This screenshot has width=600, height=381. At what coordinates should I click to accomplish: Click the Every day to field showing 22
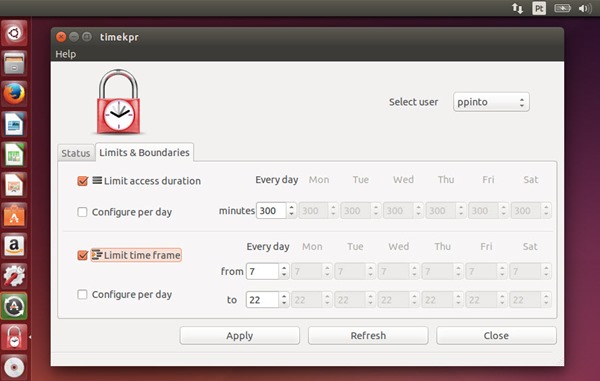(x=262, y=300)
